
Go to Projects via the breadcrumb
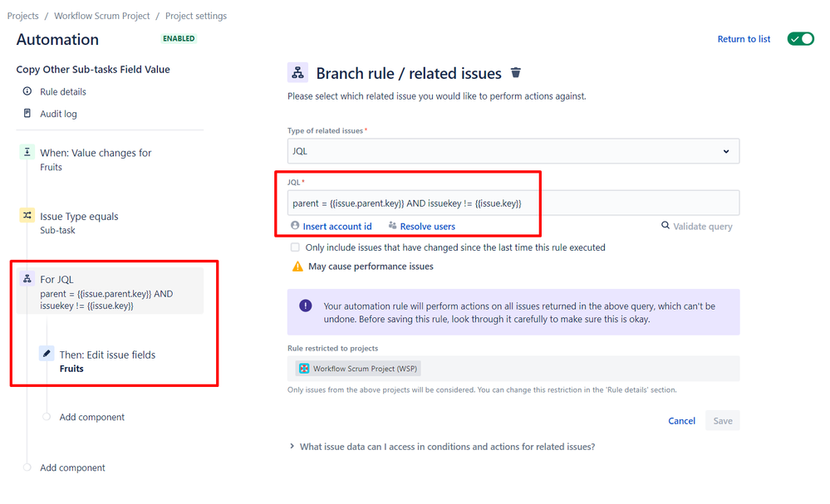pos(22,15)
